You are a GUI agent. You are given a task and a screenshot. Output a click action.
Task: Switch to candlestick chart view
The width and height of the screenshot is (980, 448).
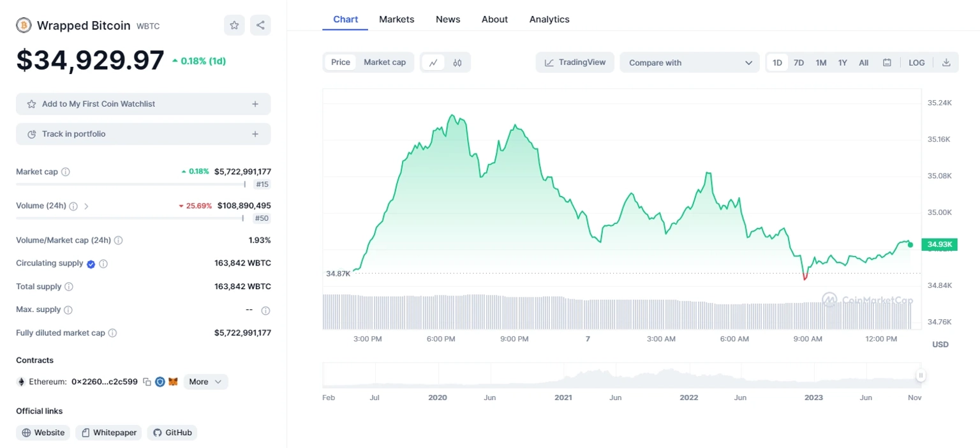(x=457, y=63)
